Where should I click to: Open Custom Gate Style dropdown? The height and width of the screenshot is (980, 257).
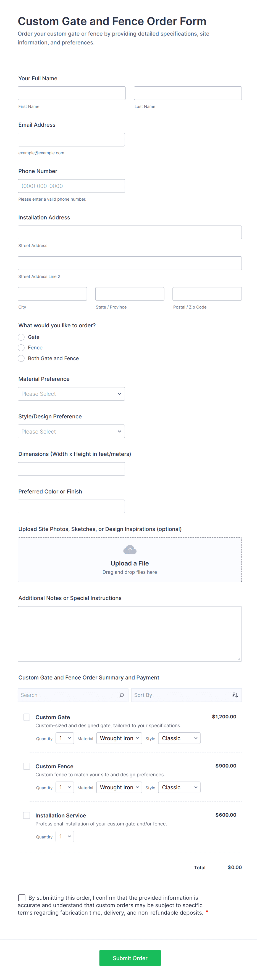pyautogui.click(x=179, y=738)
